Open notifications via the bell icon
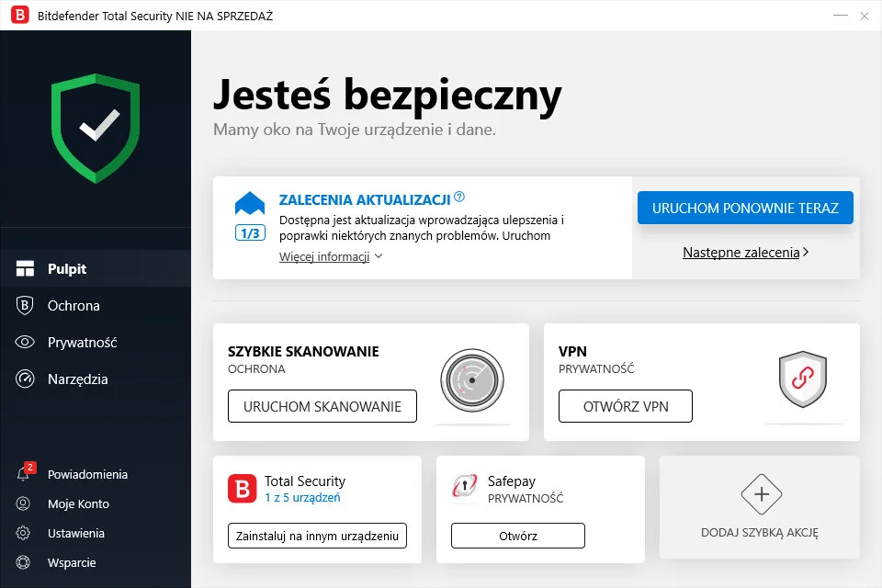The height and width of the screenshot is (588, 882). [x=22, y=474]
